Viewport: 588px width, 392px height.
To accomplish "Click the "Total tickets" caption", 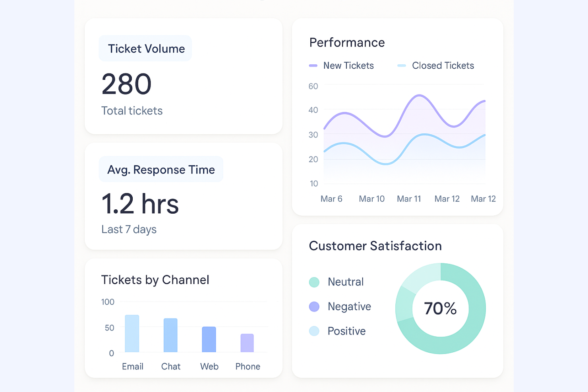I will pyautogui.click(x=132, y=111).
